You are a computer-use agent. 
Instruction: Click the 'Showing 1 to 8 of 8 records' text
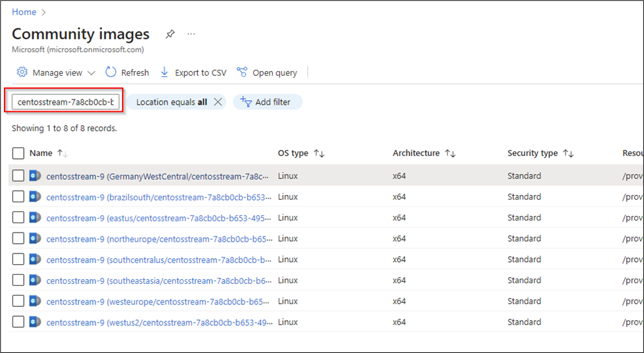(64, 128)
